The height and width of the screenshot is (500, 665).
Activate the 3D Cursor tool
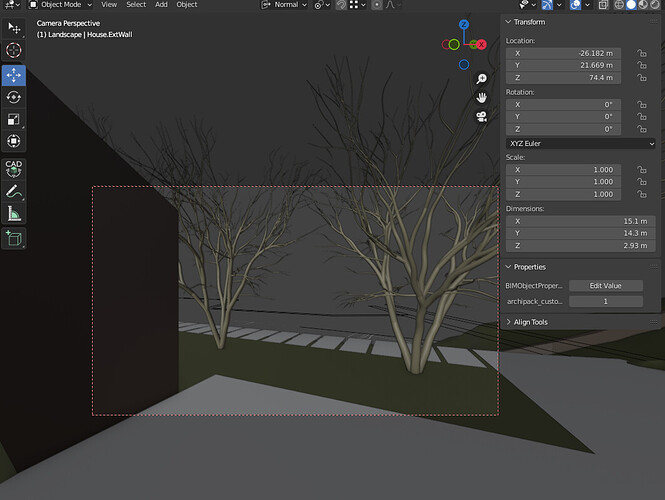(x=14, y=50)
